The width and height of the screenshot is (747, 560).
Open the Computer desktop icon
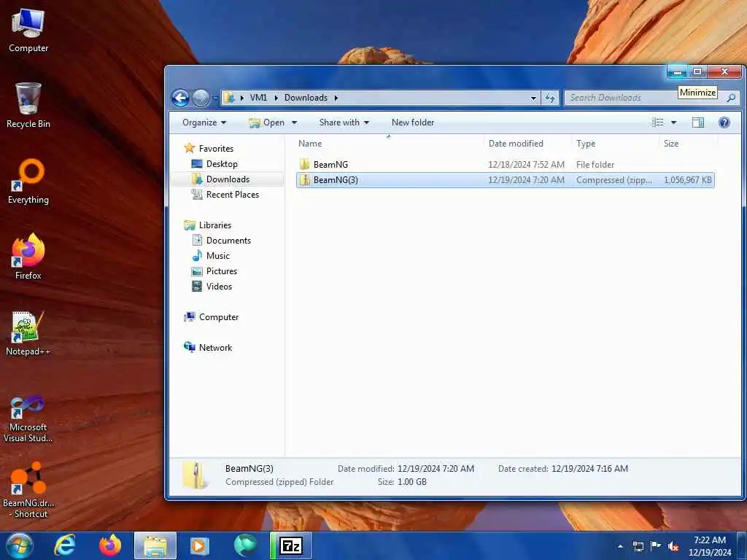(28, 31)
